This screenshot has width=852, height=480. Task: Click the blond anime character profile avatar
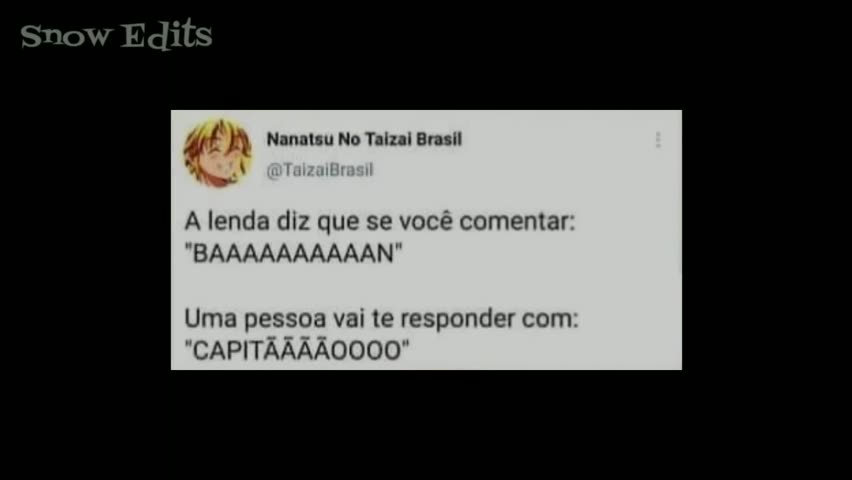tap(217, 153)
